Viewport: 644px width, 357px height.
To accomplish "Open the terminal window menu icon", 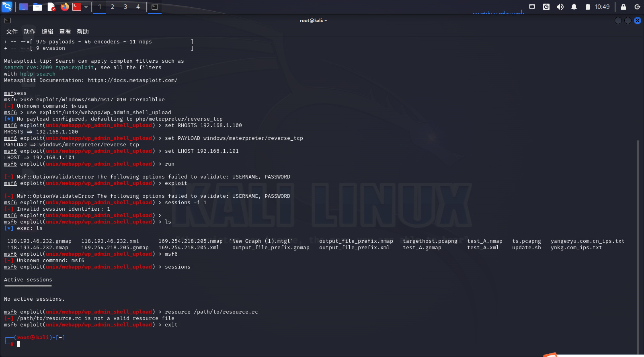I will 8,21.
